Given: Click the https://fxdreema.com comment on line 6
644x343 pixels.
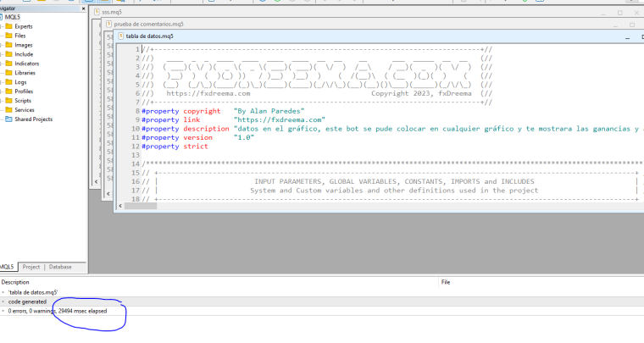Looking at the screenshot, I should coord(208,93).
